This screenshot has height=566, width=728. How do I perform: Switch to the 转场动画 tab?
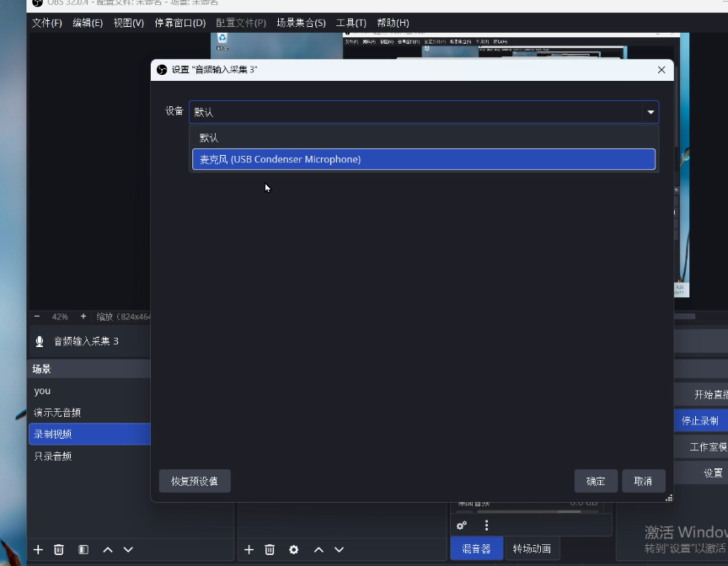point(532,549)
